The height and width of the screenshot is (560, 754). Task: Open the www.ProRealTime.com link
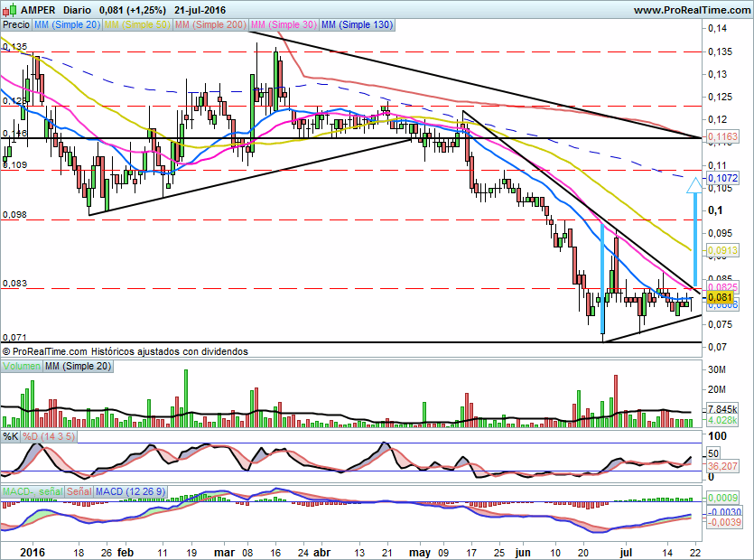(x=692, y=10)
